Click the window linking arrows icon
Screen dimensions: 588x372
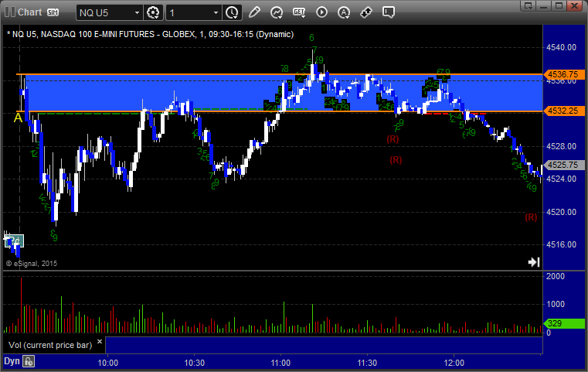point(366,12)
